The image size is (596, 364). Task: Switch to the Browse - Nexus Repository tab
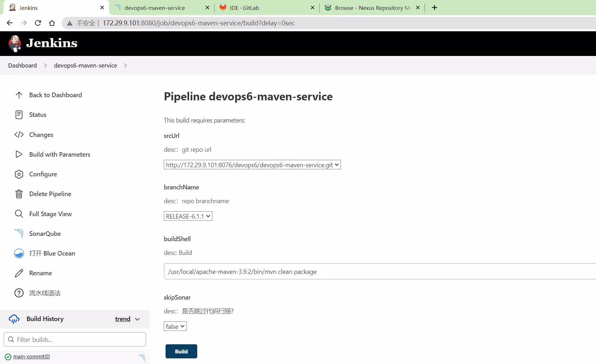click(372, 8)
